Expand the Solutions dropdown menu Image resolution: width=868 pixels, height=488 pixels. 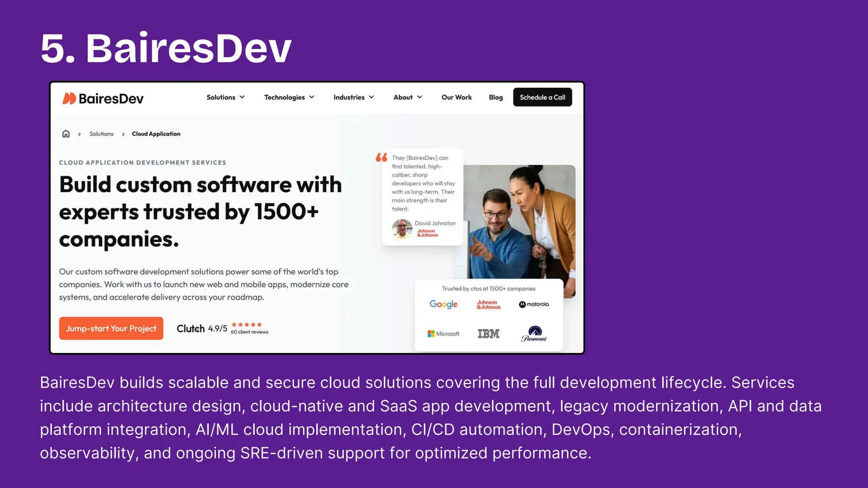225,97
